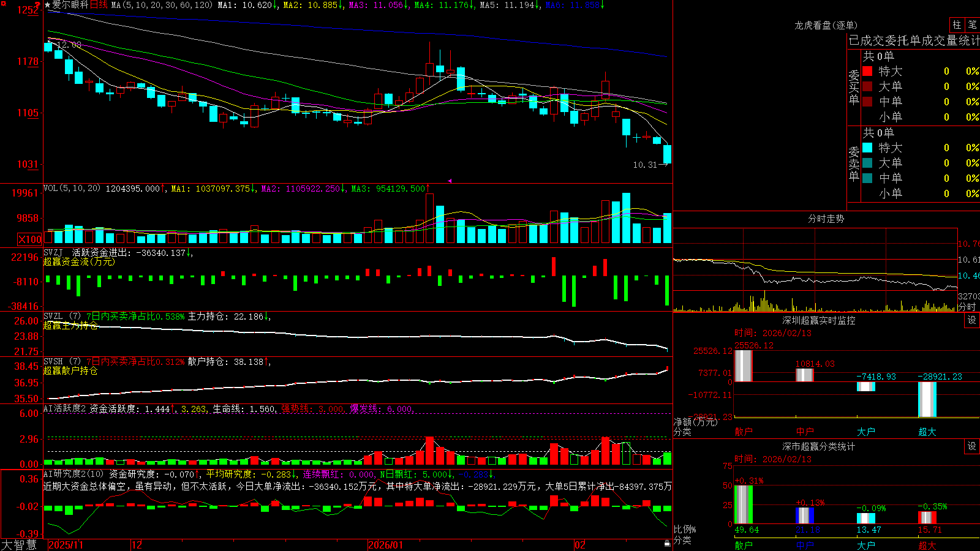
Task: Click the SVSH indicator name
Action: pos(53,362)
